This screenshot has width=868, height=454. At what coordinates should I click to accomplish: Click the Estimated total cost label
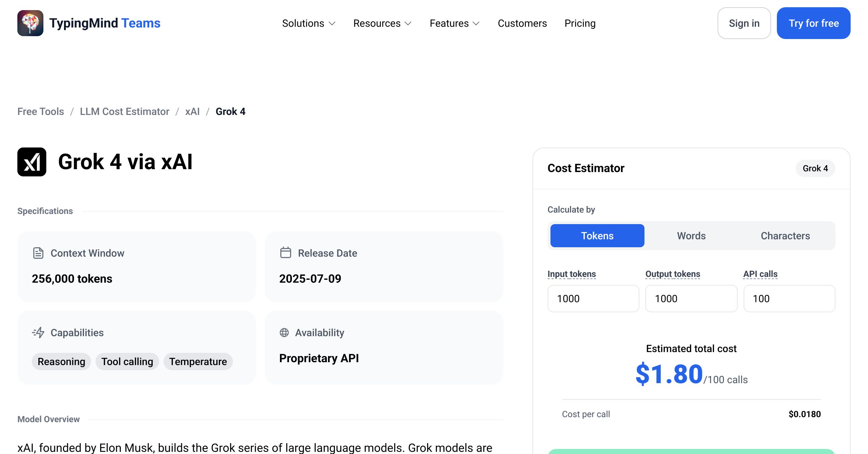tap(691, 348)
